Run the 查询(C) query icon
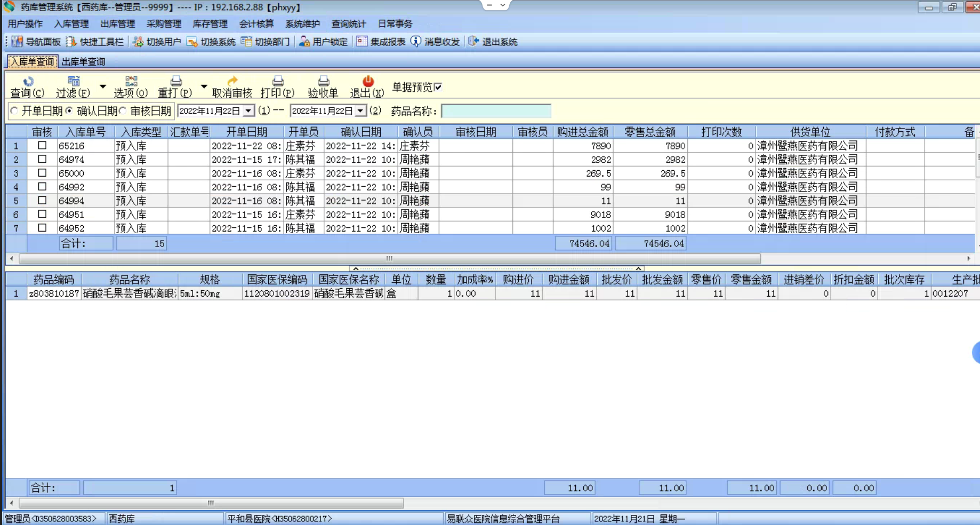980x525 pixels. [28, 81]
